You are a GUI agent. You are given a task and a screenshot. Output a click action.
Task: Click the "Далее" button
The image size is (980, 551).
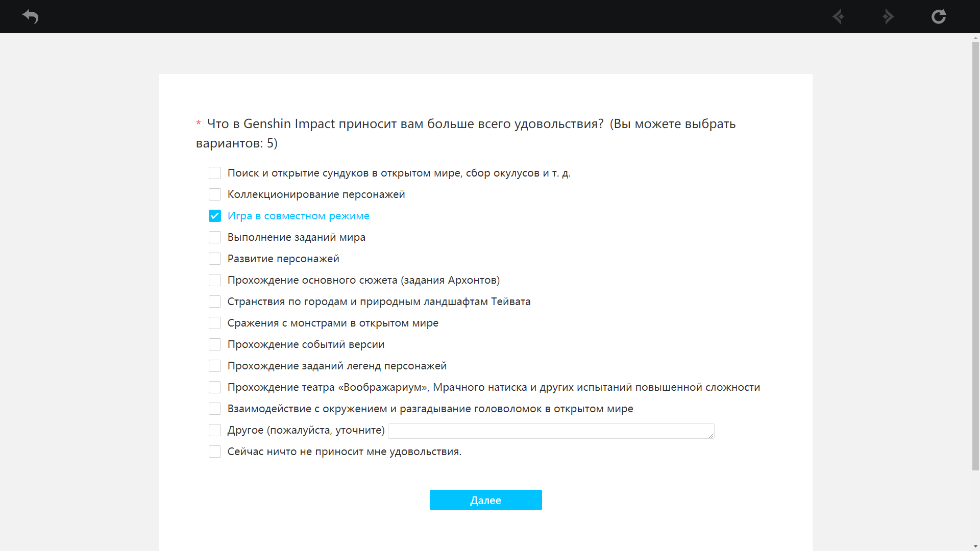tap(485, 500)
